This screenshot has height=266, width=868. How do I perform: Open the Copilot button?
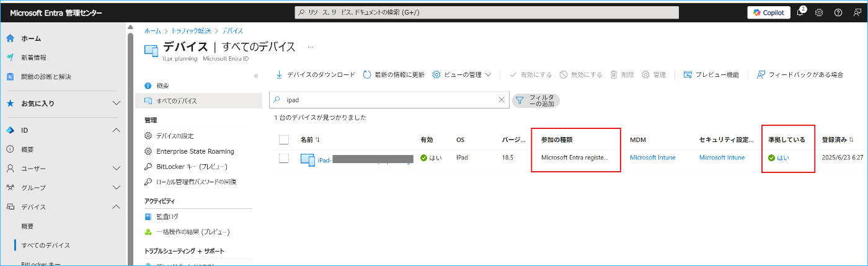[769, 12]
